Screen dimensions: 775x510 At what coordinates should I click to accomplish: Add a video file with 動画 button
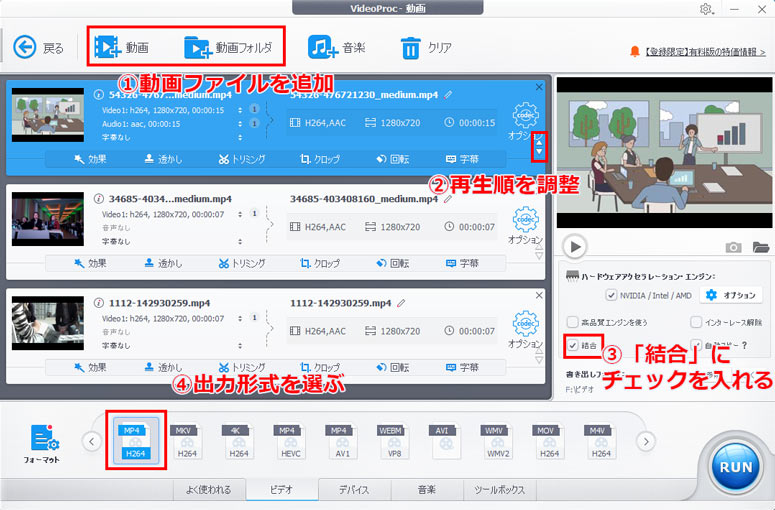[x=122, y=47]
